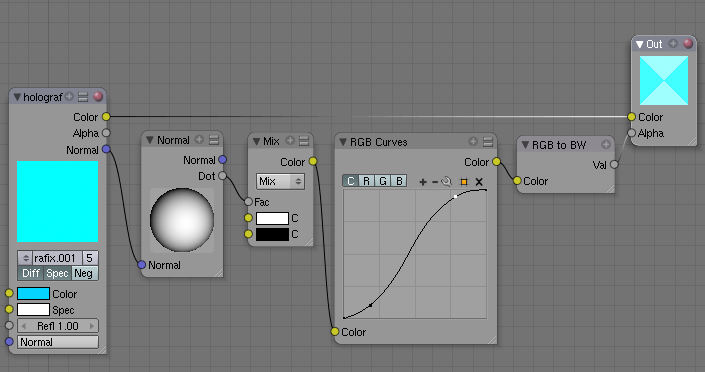Collapse the Normal node
The width and height of the screenshot is (705, 372).
pos(150,140)
